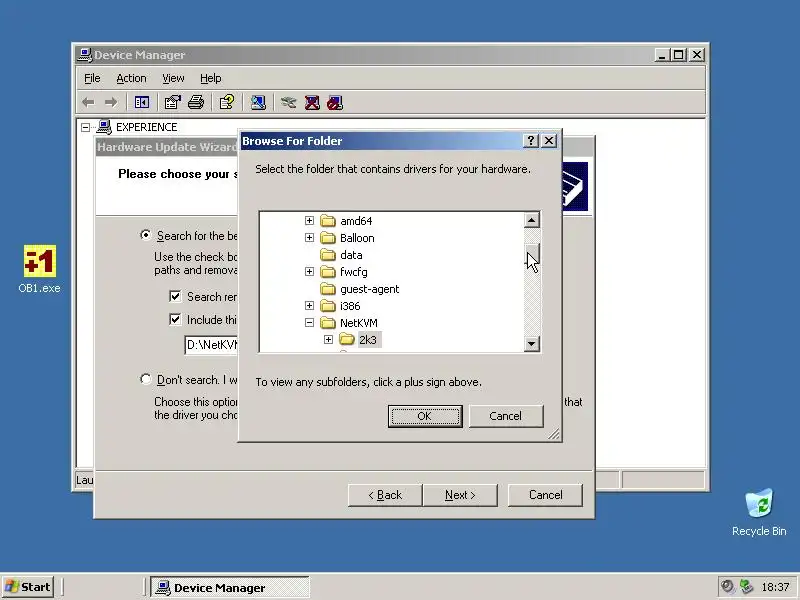Click the NetKVM folder icon
Viewport: 800px width, 600px height.
pos(328,322)
